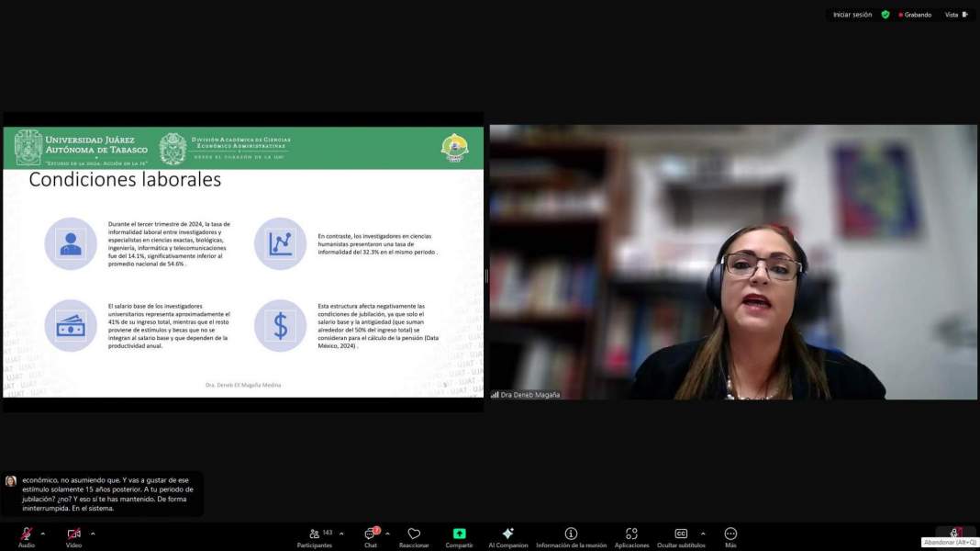
Task: Start screen sharing with Compartir
Action: click(458, 535)
